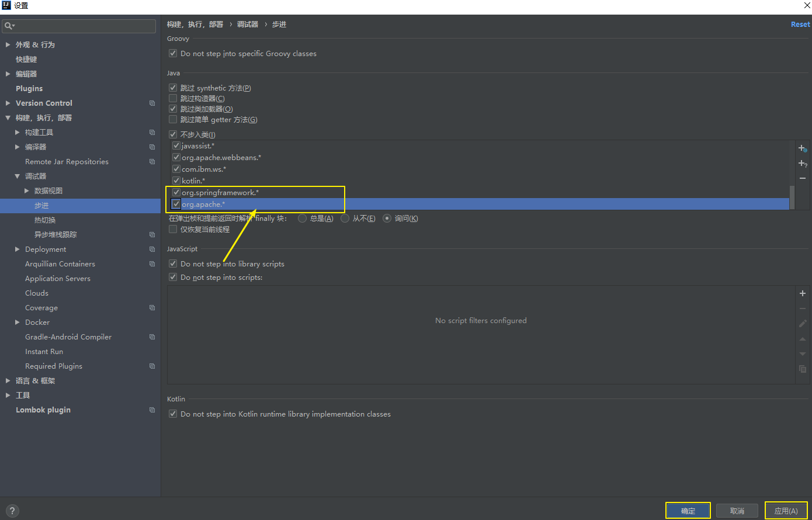Image resolution: width=812 pixels, height=520 pixels.
Task: Click the 应用(A) apply button
Action: pyautogui.click(x=786, y=511)
